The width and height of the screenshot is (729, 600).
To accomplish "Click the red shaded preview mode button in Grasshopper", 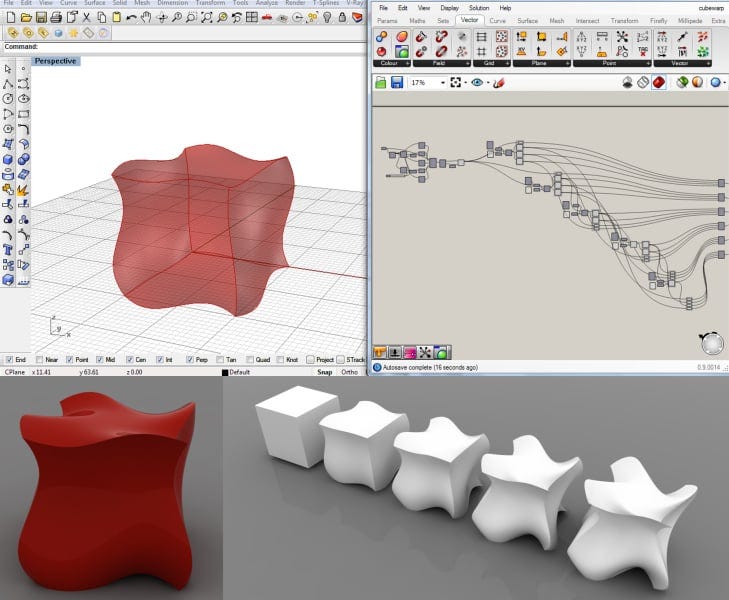I will [x=658, y=83].
